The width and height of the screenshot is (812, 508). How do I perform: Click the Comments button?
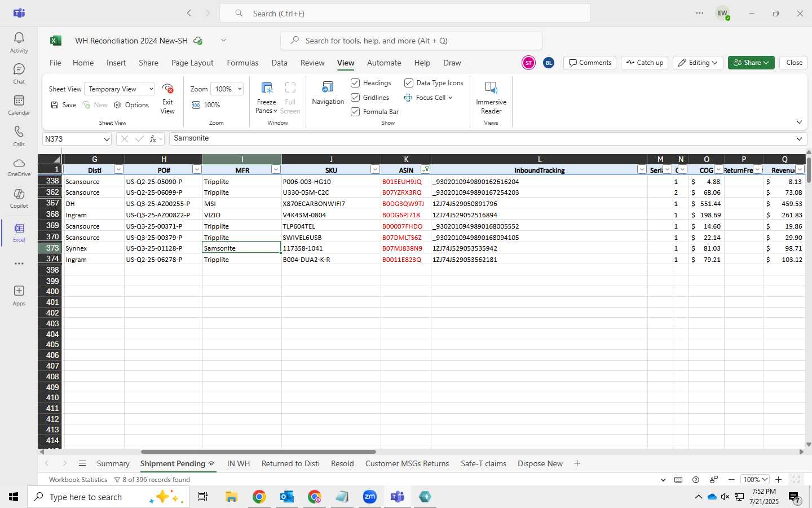point(590,63)
